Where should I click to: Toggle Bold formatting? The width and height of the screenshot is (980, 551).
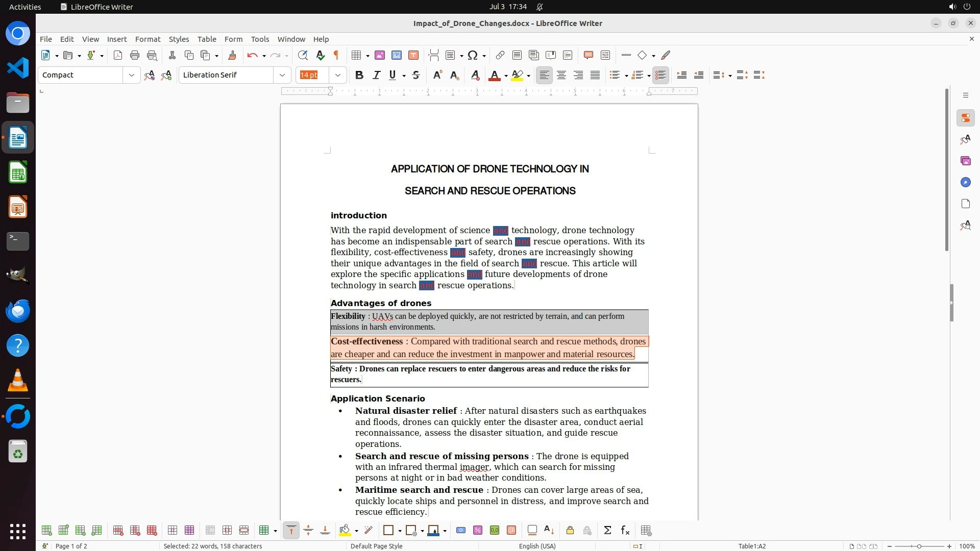359,75
